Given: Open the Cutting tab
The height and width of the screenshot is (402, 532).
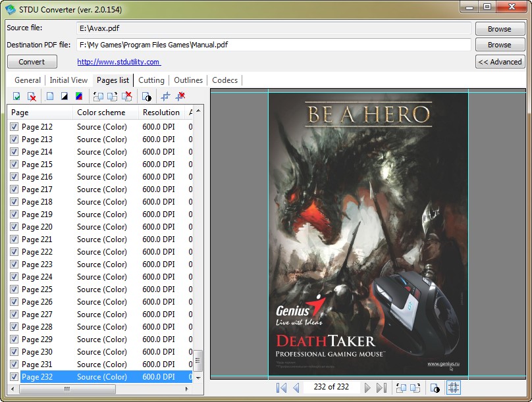Looking at the screenshot, I should click(151, 80).
